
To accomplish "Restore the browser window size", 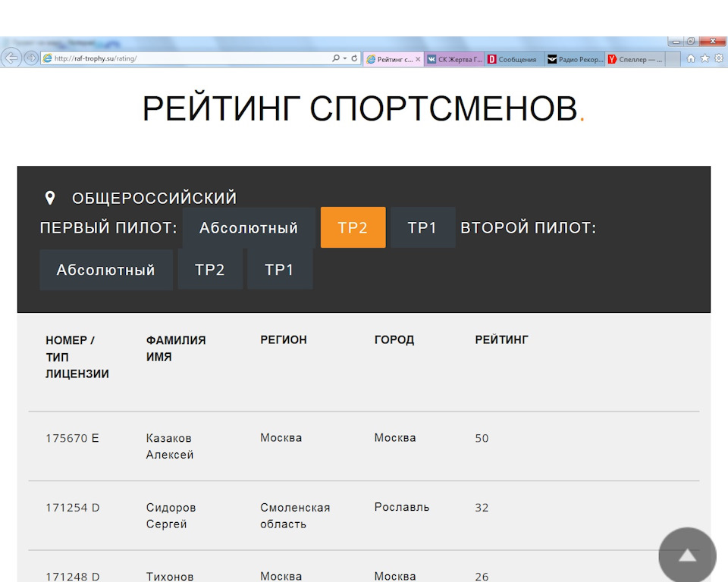I will (x=691, y=42).
